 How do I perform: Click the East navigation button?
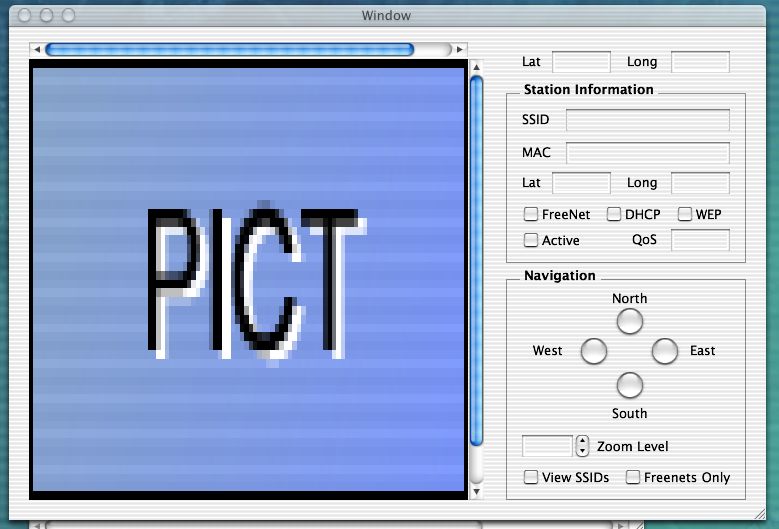(x=665, y=351)
